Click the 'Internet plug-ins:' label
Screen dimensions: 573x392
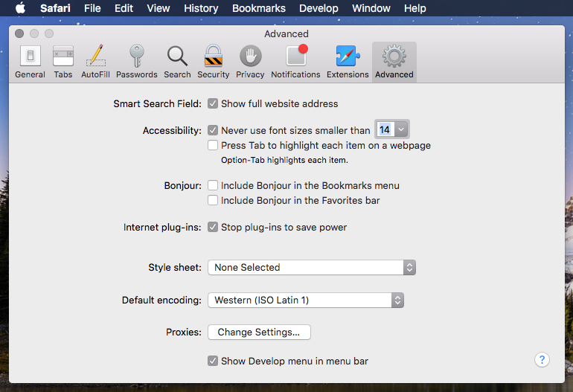pyautogui.click(x=162, y=227)
